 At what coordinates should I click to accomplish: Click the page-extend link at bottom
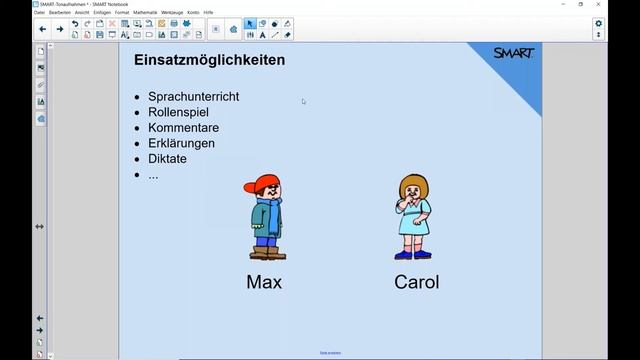point(330,353)
